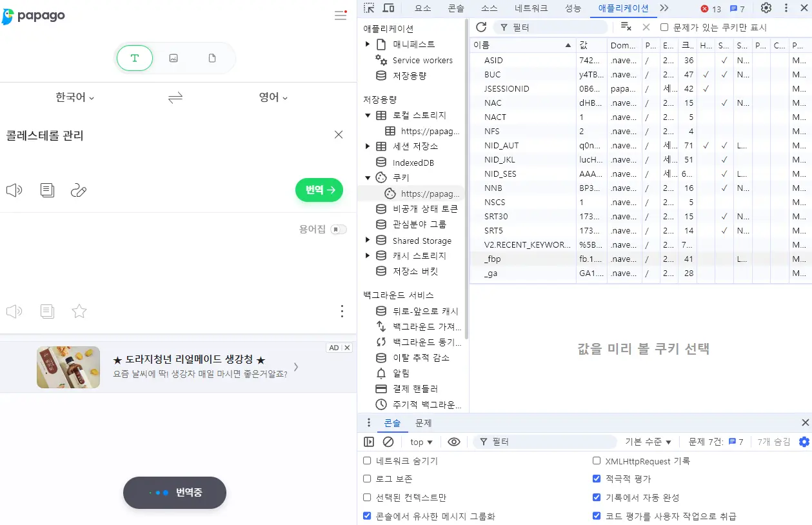Disable the 적극적 평가 console setting
The width and height of the screenshot is (812, 525).
coord(596,479)
